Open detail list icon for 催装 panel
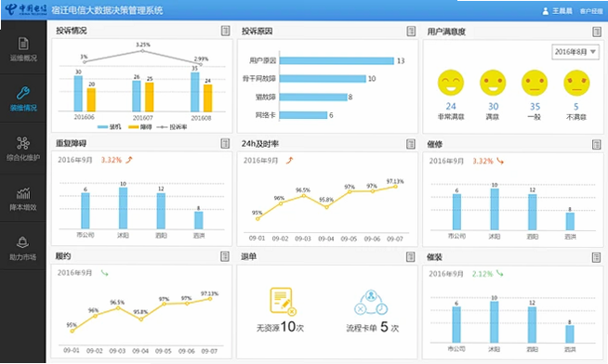 point(596,257)
